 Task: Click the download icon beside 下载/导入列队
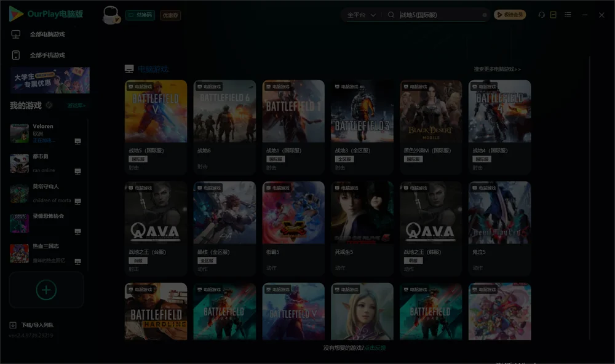pyautogui.click(x=13, y=325)
